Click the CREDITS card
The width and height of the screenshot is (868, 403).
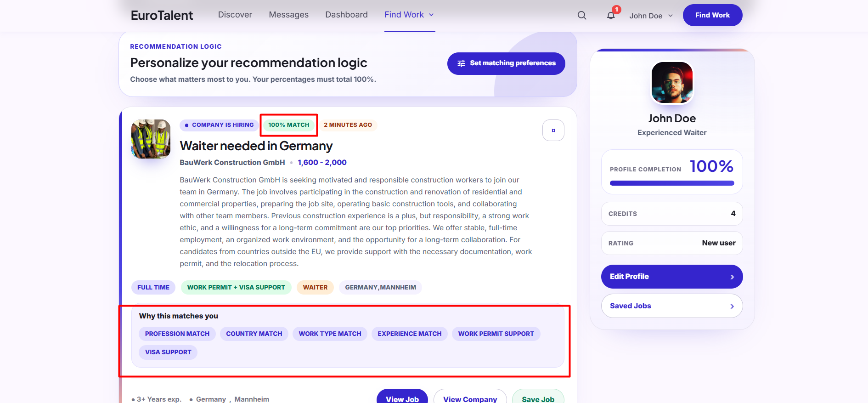pyautogui.click(x=672, y=214)
